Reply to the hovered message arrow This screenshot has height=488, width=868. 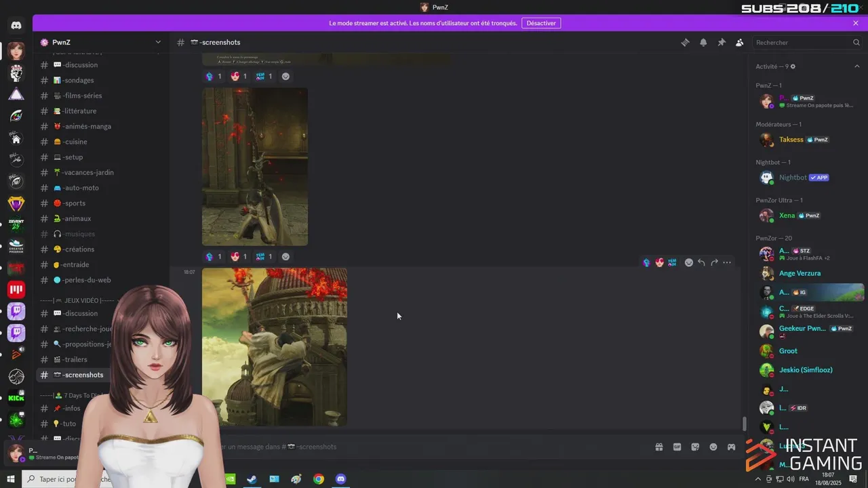click(x=702, y=262)
